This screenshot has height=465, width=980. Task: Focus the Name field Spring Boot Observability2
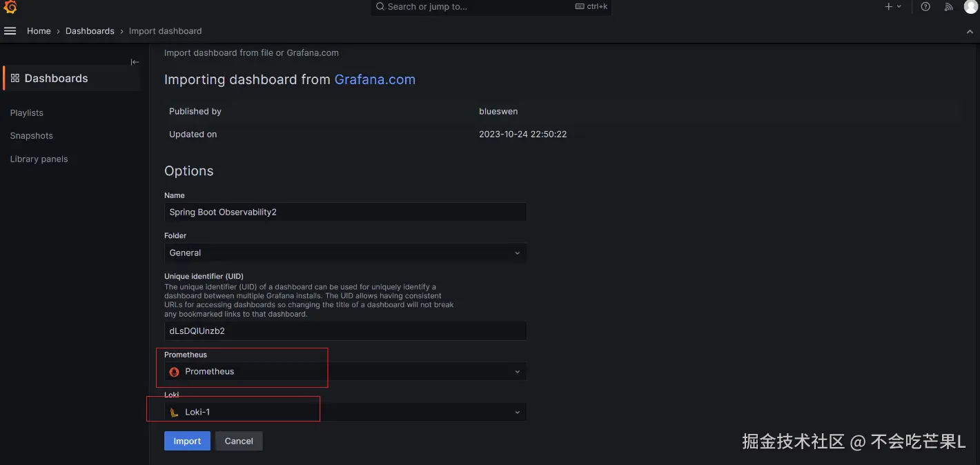[x=345, y=212]
